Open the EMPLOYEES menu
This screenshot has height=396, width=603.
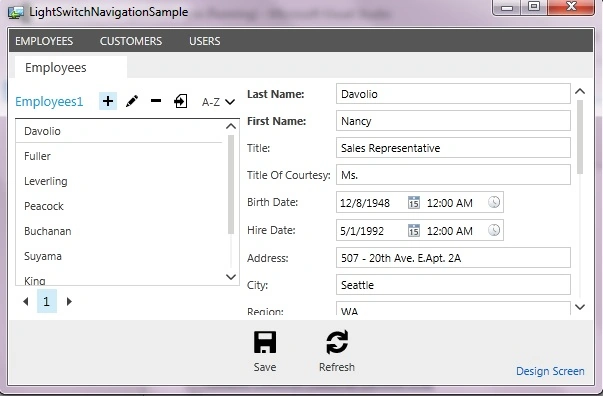[44, 41]
